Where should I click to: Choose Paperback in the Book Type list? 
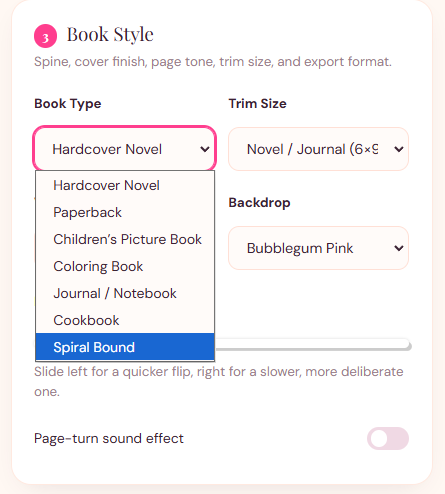pos(125,212)
